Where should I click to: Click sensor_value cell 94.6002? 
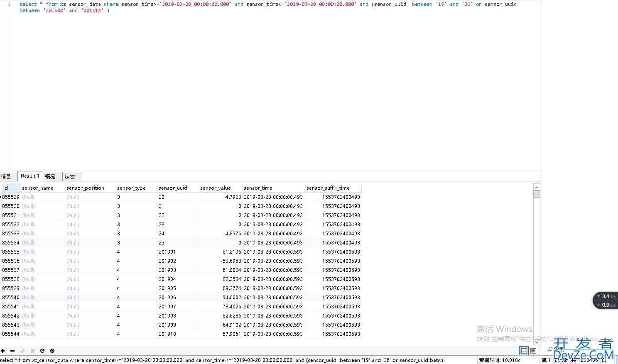221,297
